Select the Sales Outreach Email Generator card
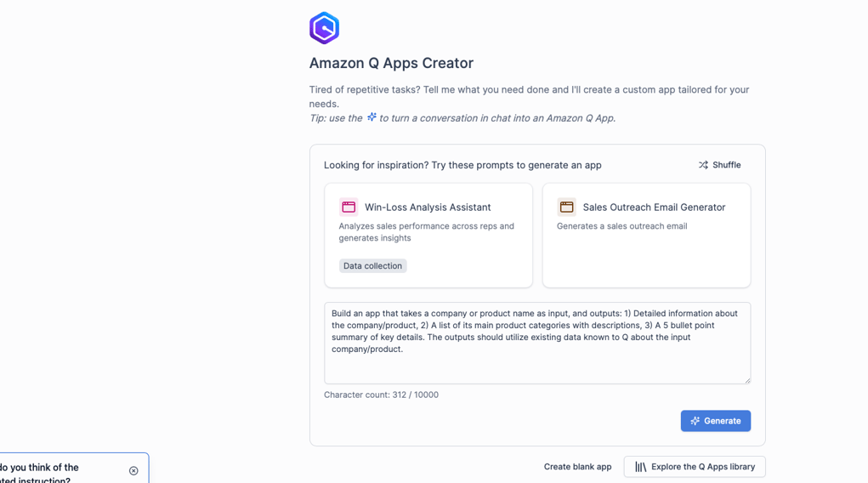 (x=647, y=236)
